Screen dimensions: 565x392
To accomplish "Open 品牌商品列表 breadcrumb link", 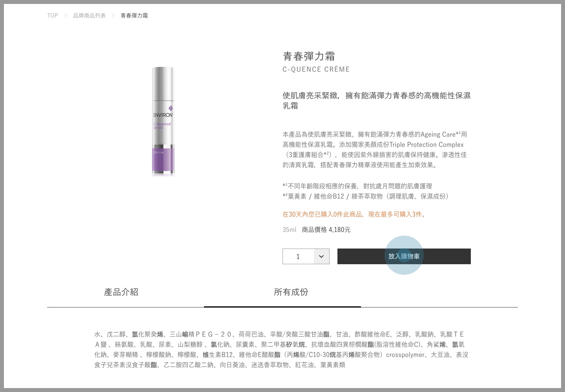I will 89,16.
